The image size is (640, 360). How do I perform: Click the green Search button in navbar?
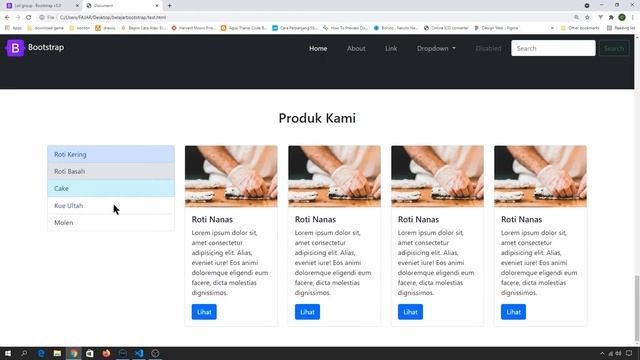(614, 48)
